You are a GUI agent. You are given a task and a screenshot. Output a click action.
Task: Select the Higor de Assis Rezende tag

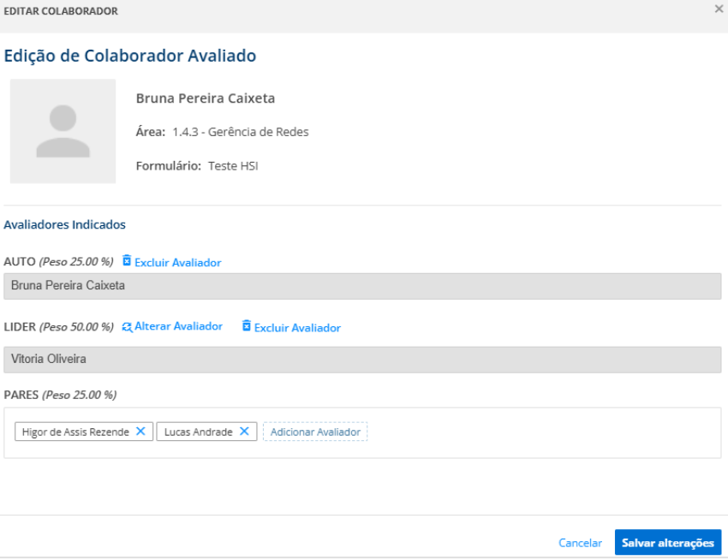point(84,432)
